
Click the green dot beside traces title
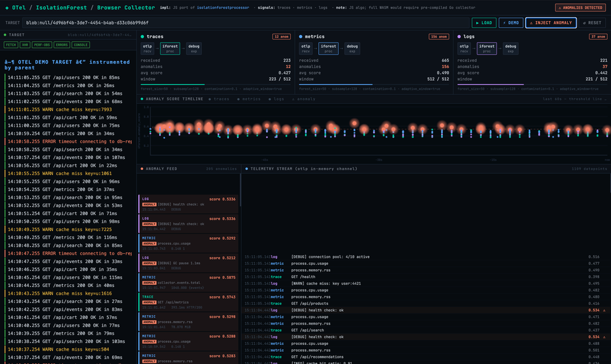[x=142, y=37]
